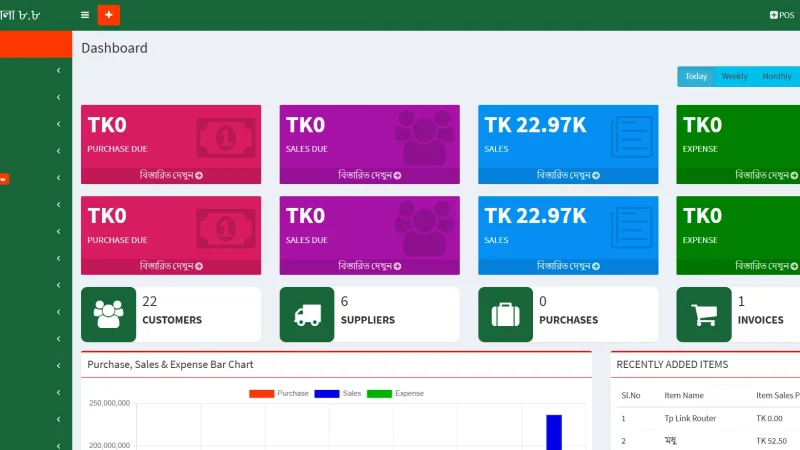Open details link on lower Purchase Due card
Screen dimensions: 800x450
[171, 266]
